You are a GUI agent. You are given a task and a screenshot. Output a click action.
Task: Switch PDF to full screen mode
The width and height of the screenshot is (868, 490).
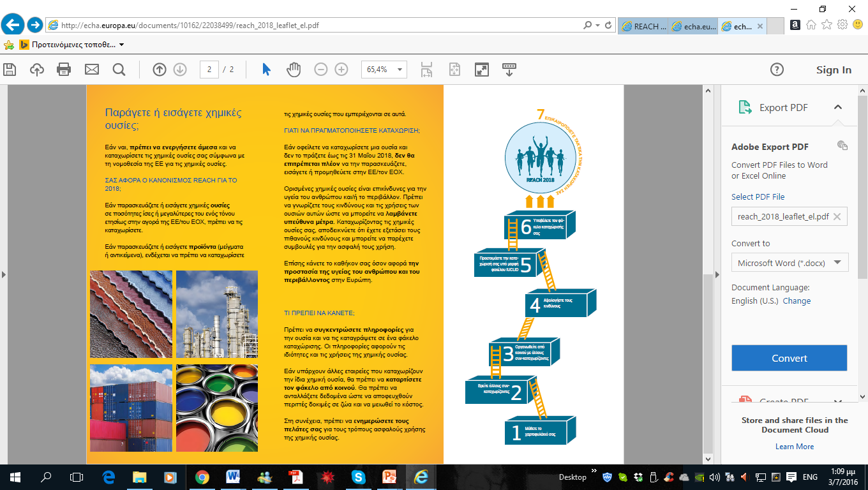482,70
